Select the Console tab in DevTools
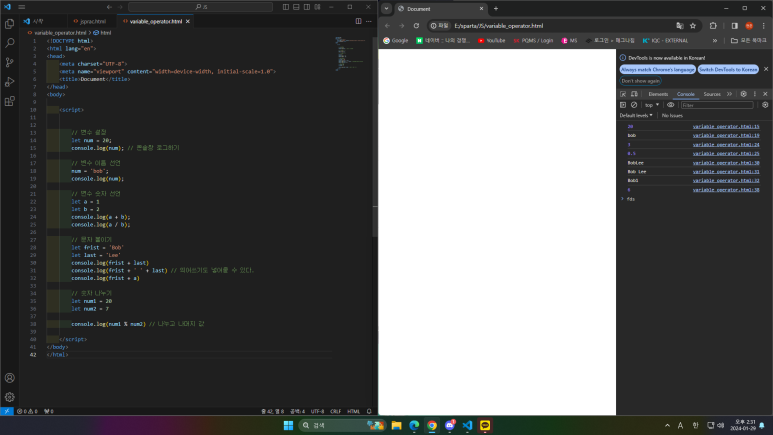 click(x=685, y=94)
